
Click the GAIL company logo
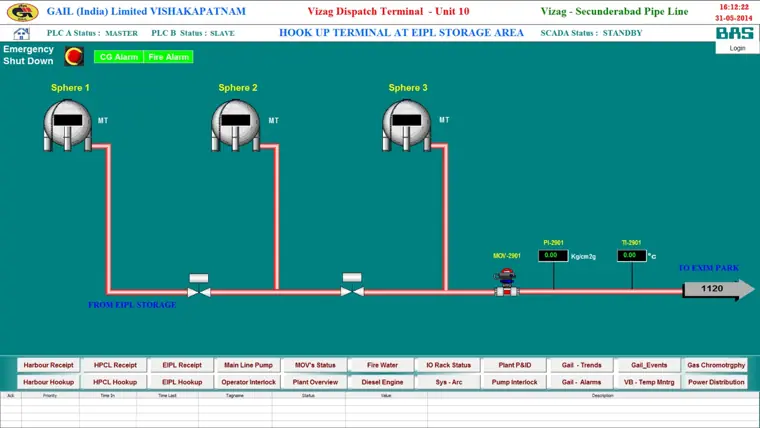[22, 12]
